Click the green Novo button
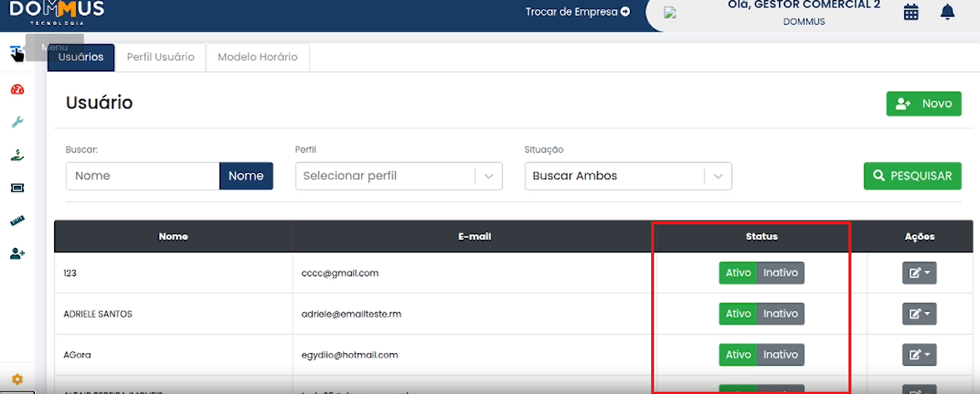Viewport: 980px width, 394px height. [x=923, y=104]
